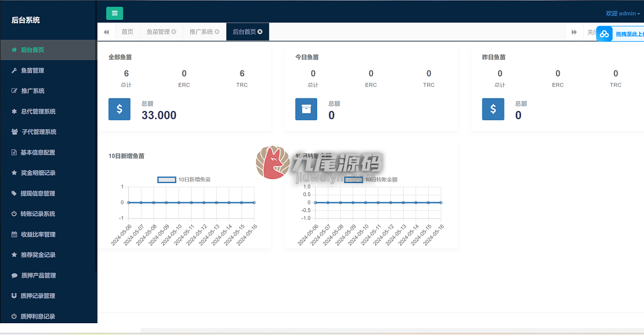This screenshot has width=644, height=335.
Task: Go to 子代管理系统 in sidebar
Action: [x=48, y=132]
